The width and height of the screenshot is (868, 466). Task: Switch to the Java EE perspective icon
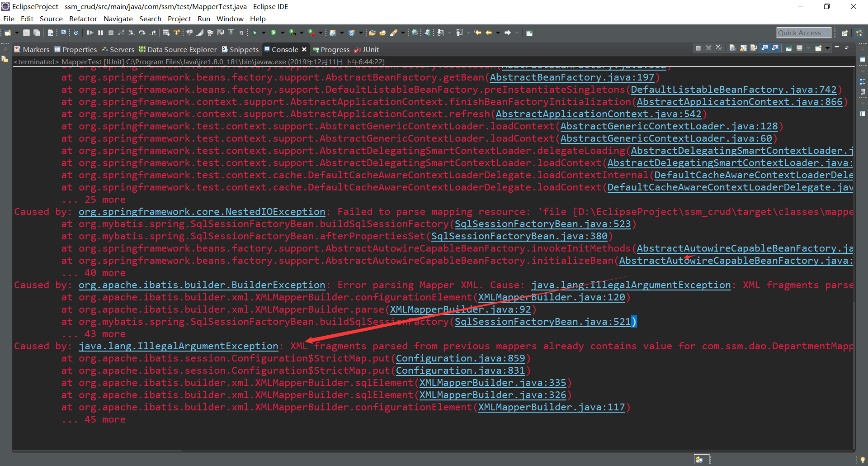[859, 33]
